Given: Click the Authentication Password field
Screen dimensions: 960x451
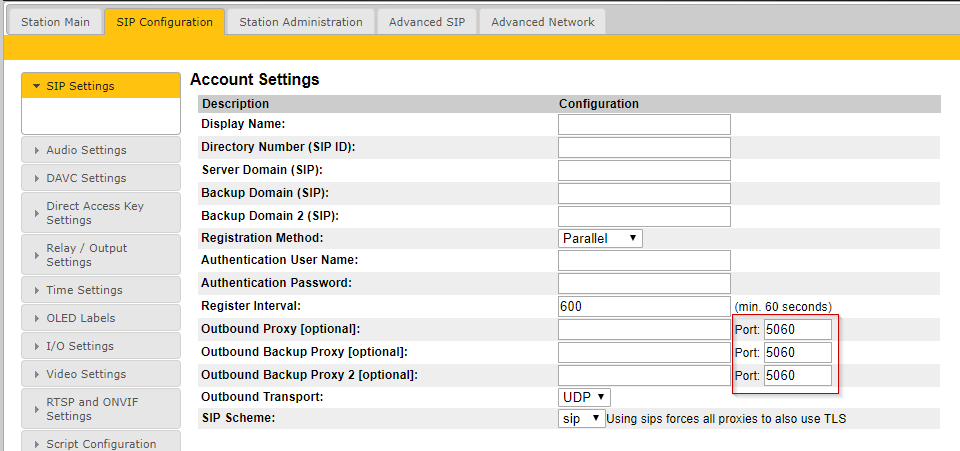Looking at the screenshot, I should tap(644, 283).
